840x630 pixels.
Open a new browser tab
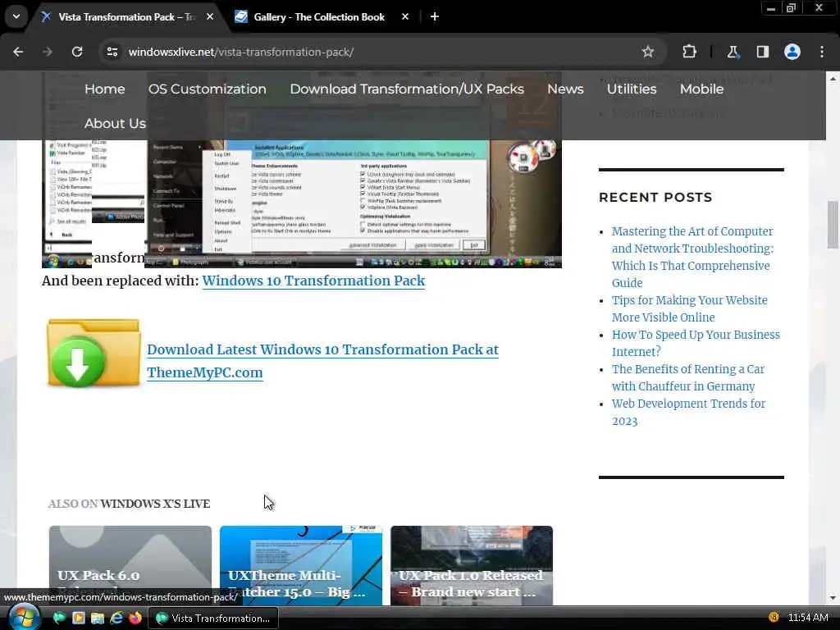(x=435, y=16)
